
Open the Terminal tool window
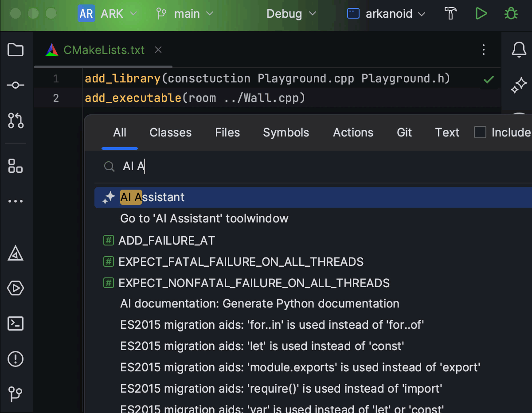[16, 323]
